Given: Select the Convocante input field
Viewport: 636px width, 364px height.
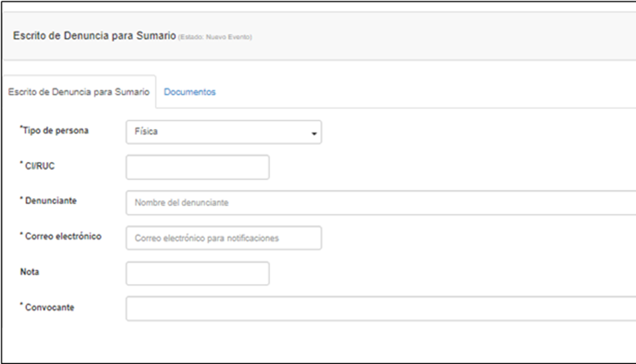Looking at the screenshot, I should click(x=381, y=308).
